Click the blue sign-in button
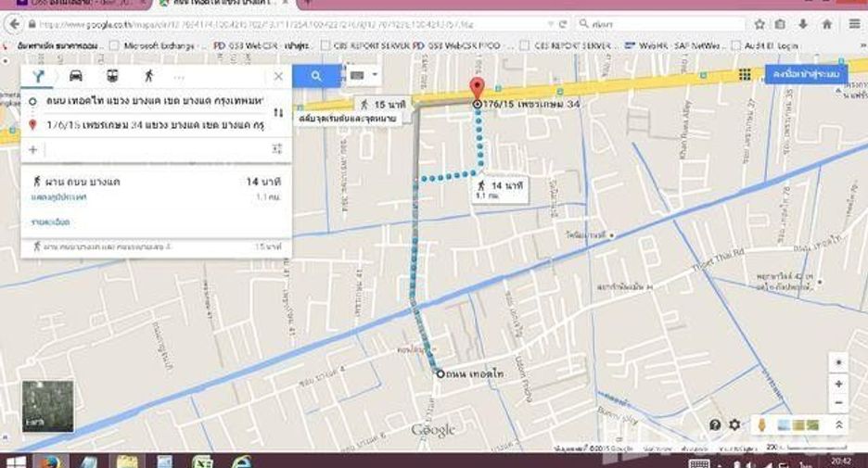The height and width of the screenshot is (468, 868). click(806, 73)
